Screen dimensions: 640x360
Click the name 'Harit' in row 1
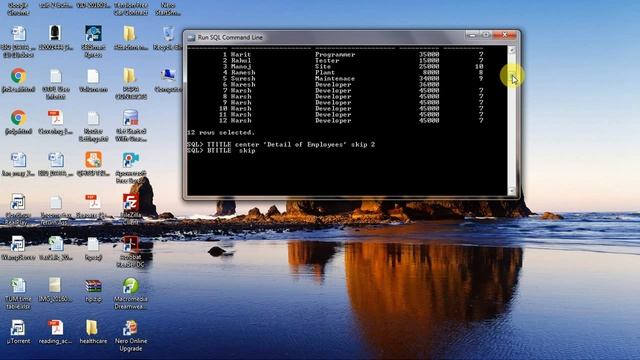(x=241, y=54)
